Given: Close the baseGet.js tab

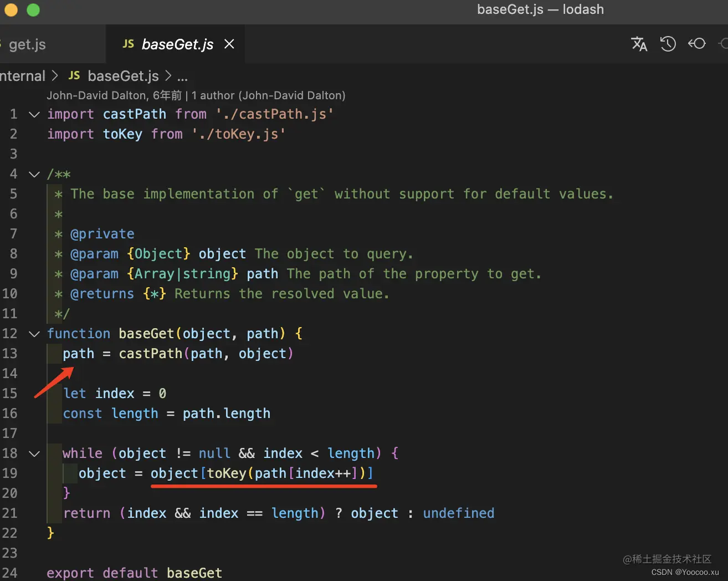Looking at the screenshot, I should pyautogui.click(x=229, y=44).
